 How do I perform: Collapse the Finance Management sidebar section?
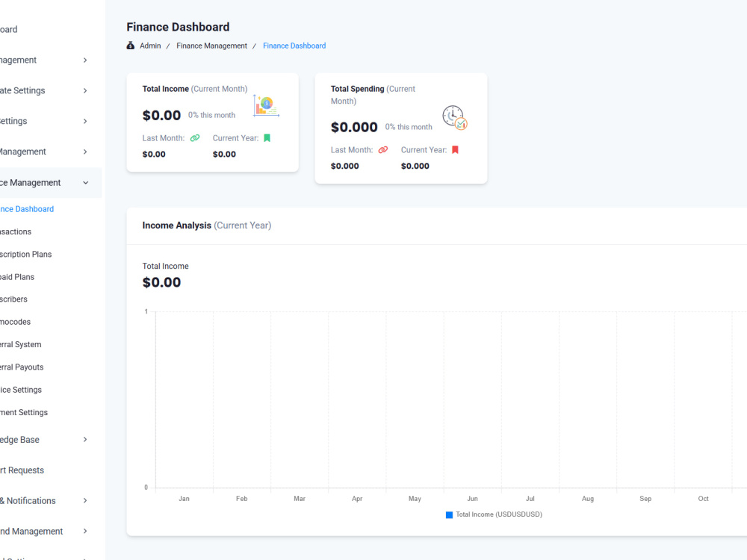point(86,183)
